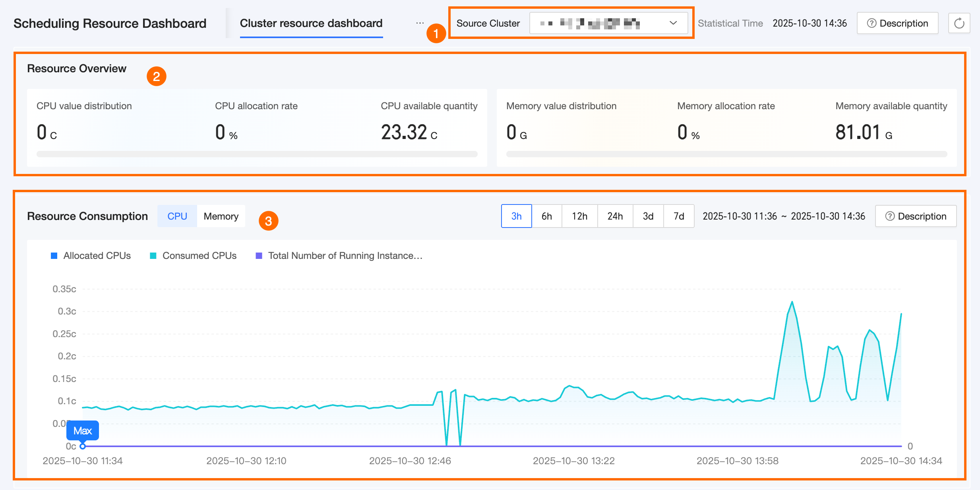
Task: Toggle the Allocated CPUs legend swatch
Action: (54, 256)
